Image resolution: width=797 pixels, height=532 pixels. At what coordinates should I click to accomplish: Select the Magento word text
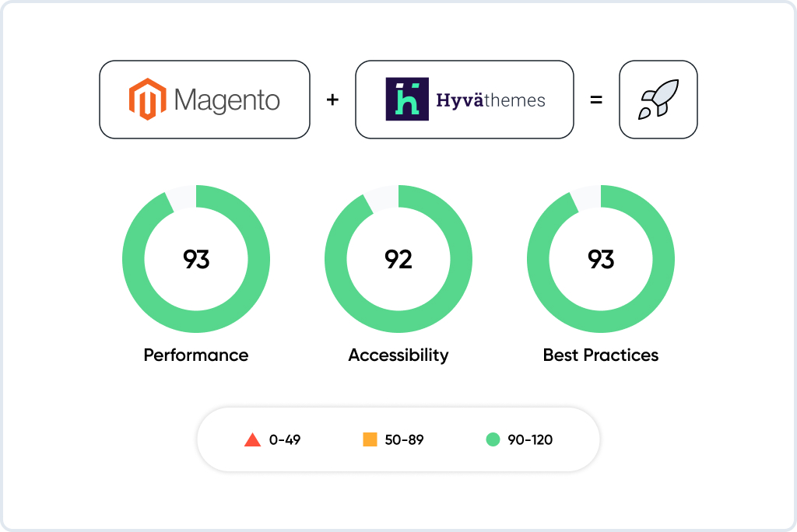(226, 100)
